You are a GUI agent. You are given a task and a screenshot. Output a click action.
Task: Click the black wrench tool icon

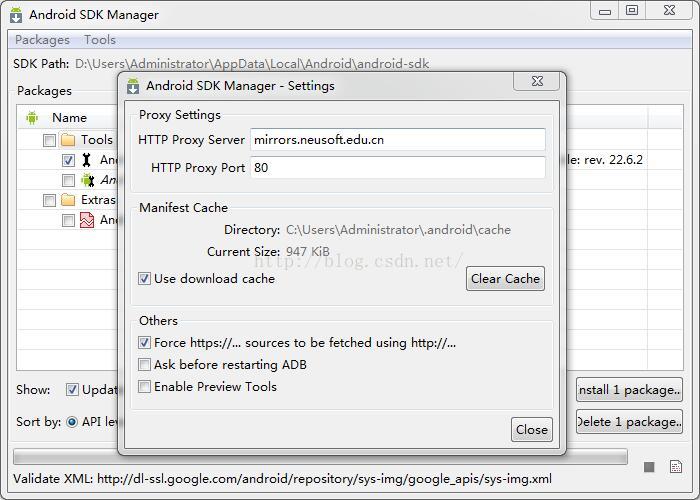pos(87,160)
